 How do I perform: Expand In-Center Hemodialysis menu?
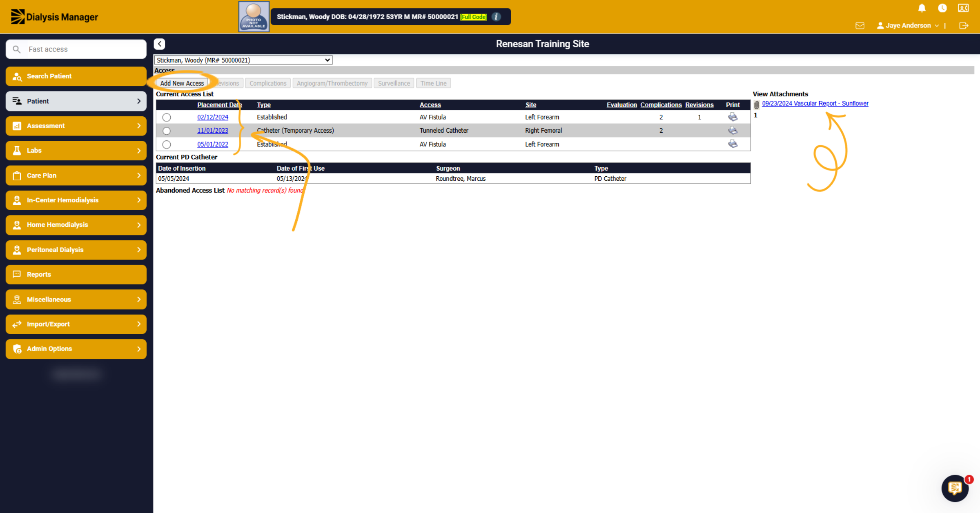tap(76, 200)
